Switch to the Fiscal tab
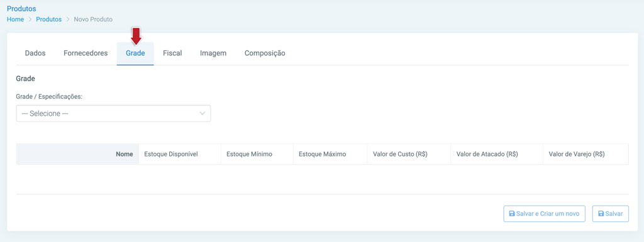 [172, 53]
